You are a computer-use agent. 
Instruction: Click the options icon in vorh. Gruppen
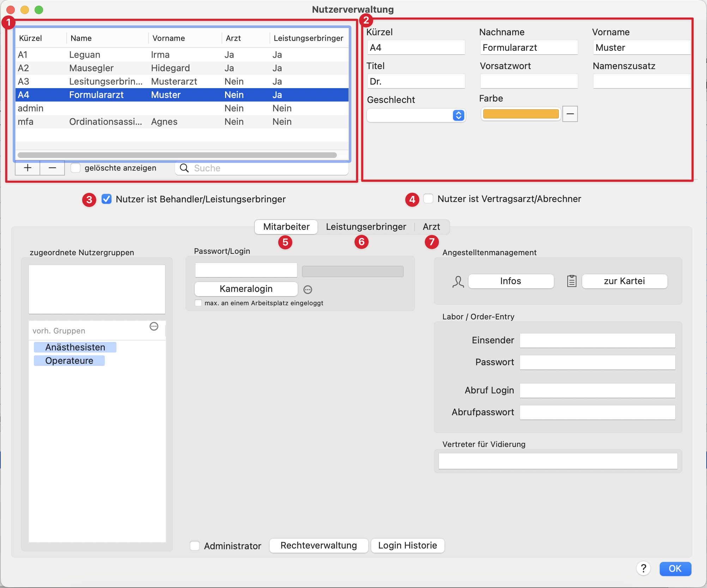tap(154, 326)
